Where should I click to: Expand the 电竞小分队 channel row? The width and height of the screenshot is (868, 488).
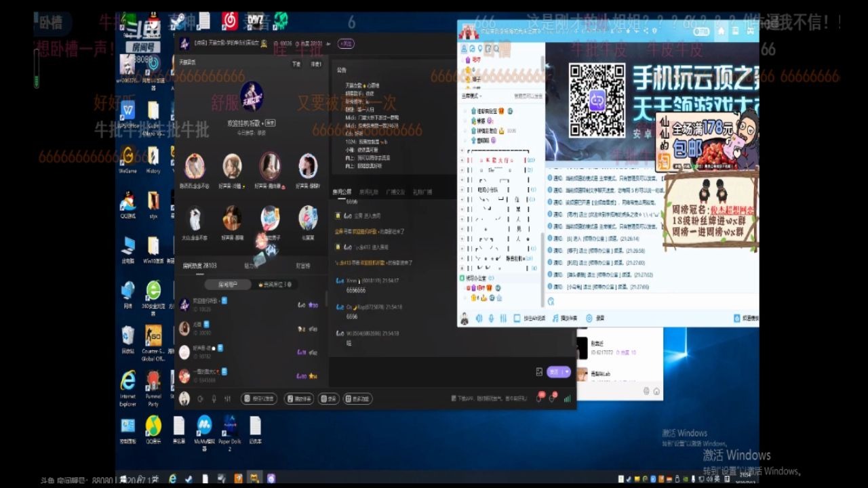coord(462,190)
